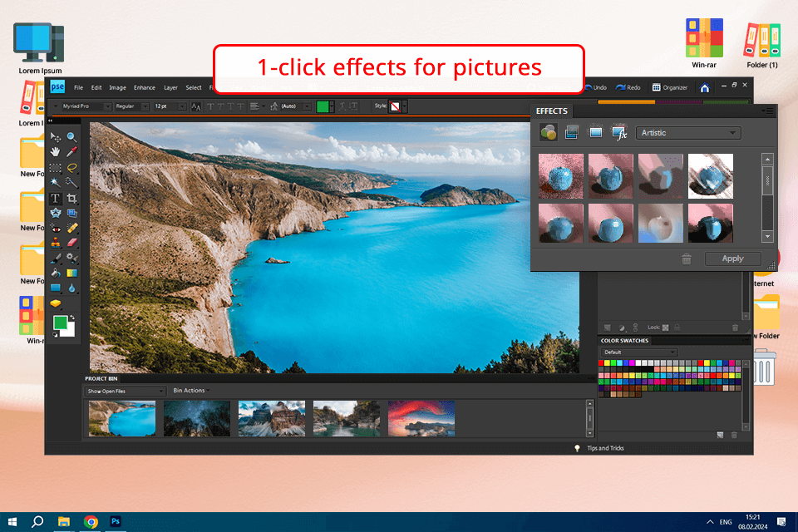Select the Magic Wand tool

click(x=56, y=182)
